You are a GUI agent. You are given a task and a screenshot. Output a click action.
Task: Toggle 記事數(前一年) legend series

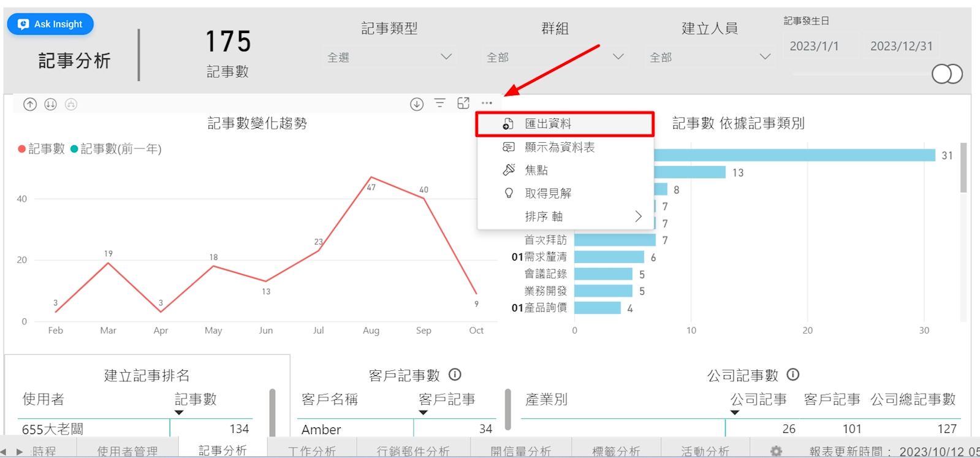(116, 149)
